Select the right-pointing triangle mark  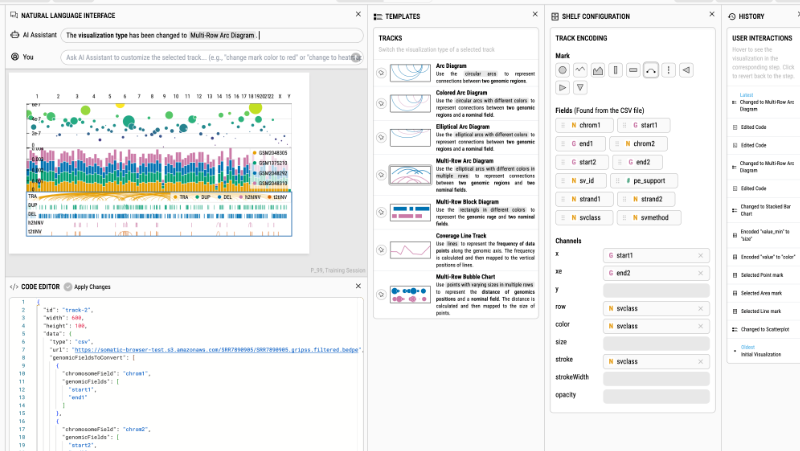[562, 88]
